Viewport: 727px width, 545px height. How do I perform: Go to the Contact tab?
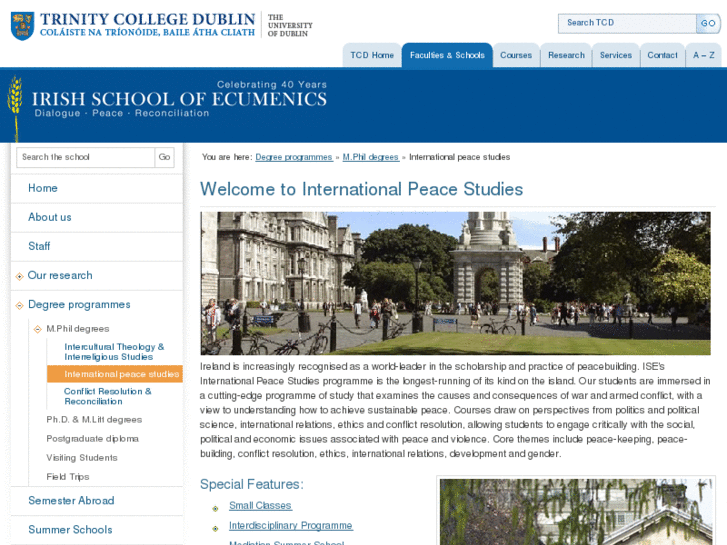663,56
